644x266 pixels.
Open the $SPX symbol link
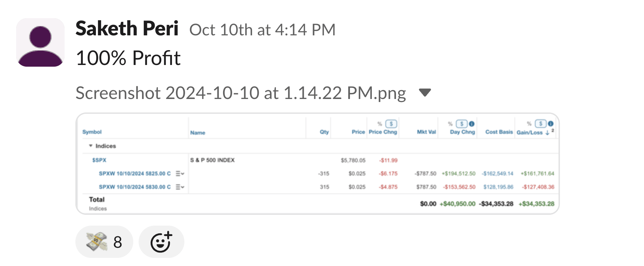99,160
